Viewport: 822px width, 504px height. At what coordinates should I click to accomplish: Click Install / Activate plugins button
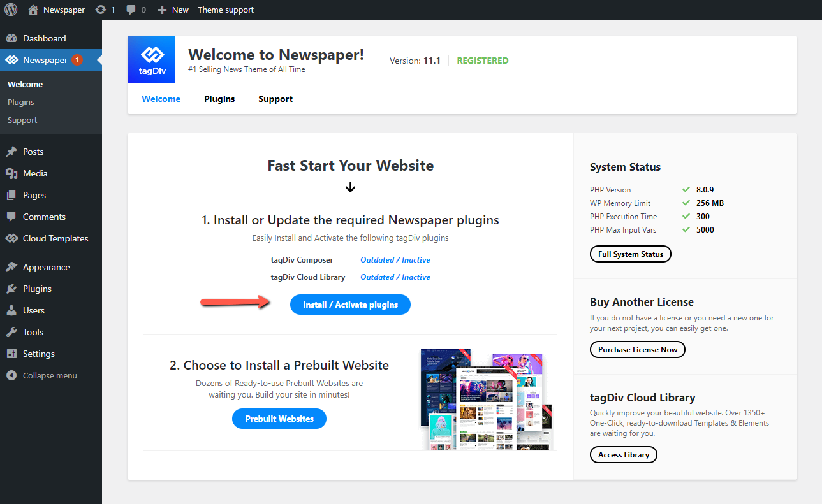(x=350, y=305)
